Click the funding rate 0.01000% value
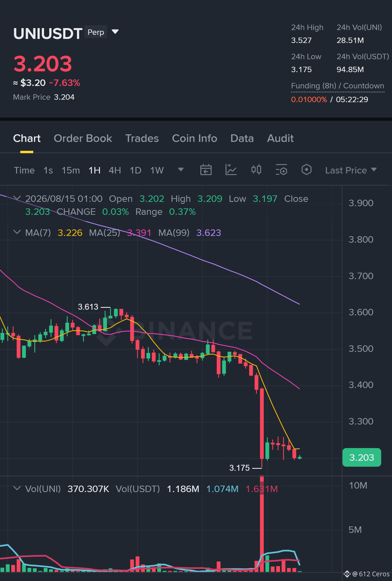 pyautogui.click(x=309, y=99)
